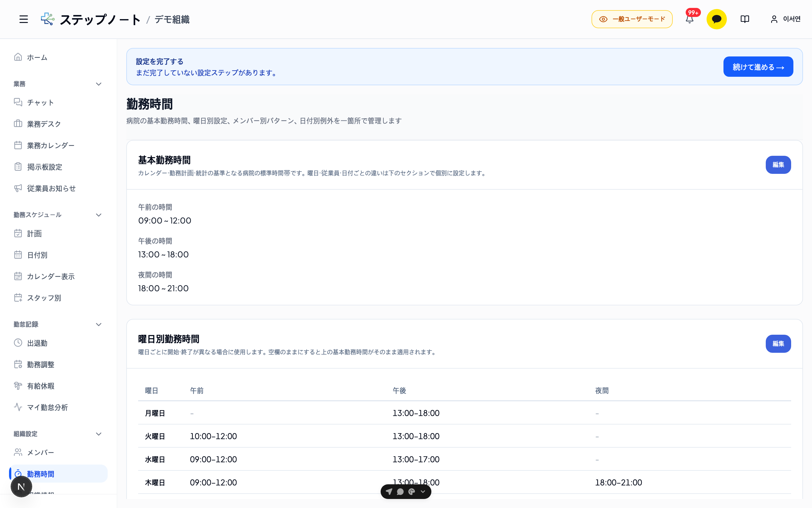Open the book guide icon in header
This screenshot has height=508, width=812.
tap(745, 19)
